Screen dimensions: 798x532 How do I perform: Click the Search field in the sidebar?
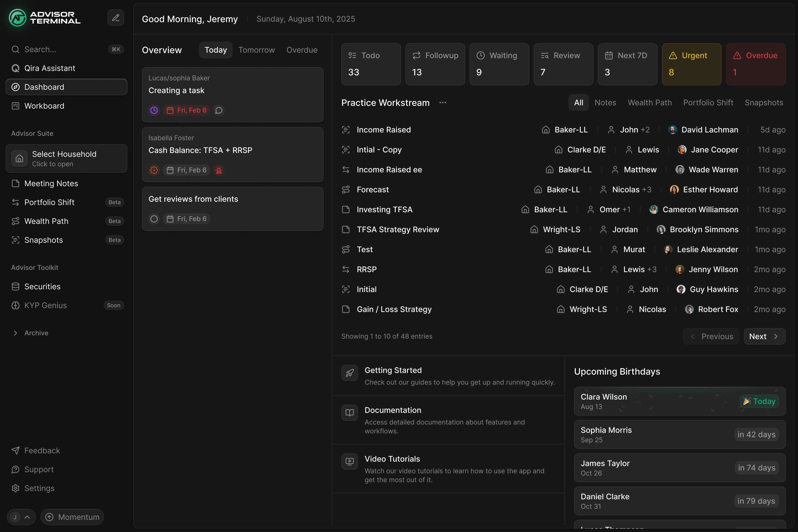pyautogui.click(x=66, y=50)
